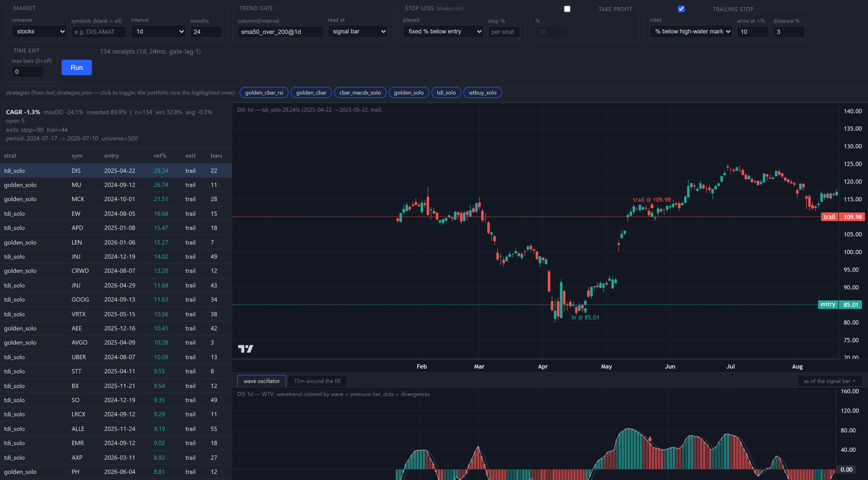Select the PH 2026-06-04 trade row
868x480 pixels.
pyautogui.click(x=116, y=472)
